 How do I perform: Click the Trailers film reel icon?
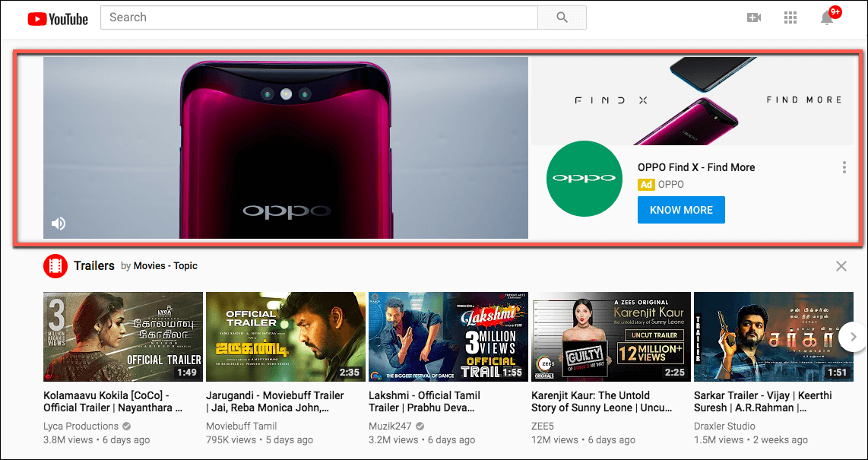tap(55, 266)
